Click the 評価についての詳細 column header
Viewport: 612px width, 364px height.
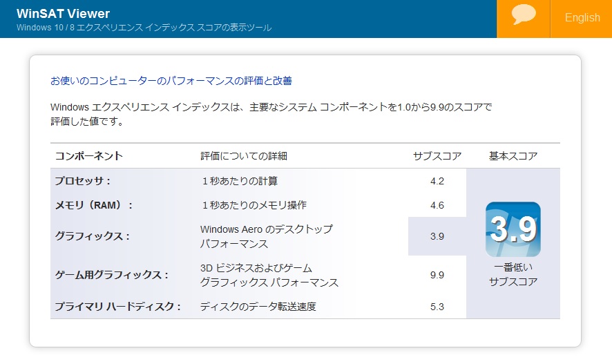(x=244, y=156)
